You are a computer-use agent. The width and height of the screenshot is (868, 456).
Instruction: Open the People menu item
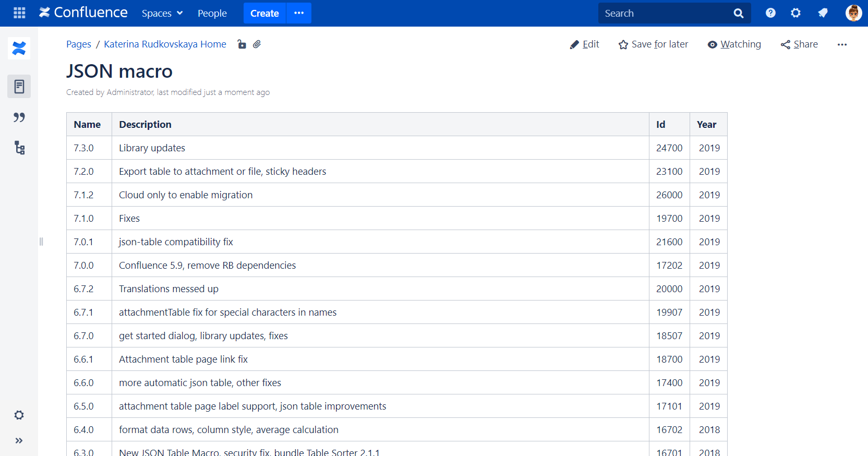pyautogui.click(x=212, y=13)
